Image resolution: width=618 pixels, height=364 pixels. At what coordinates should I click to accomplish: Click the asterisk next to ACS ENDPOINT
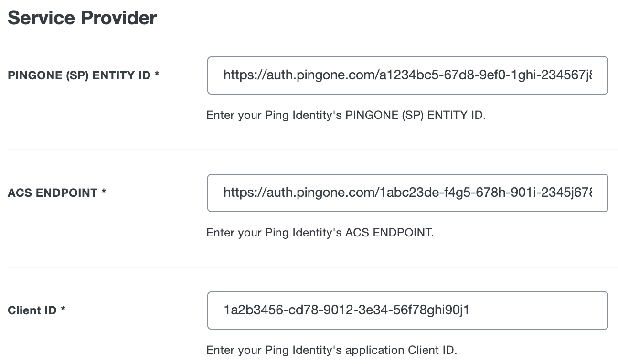coord(103,193)
